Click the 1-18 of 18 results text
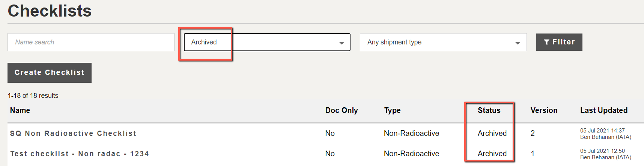Screen dimensions: 644x166 33,96
